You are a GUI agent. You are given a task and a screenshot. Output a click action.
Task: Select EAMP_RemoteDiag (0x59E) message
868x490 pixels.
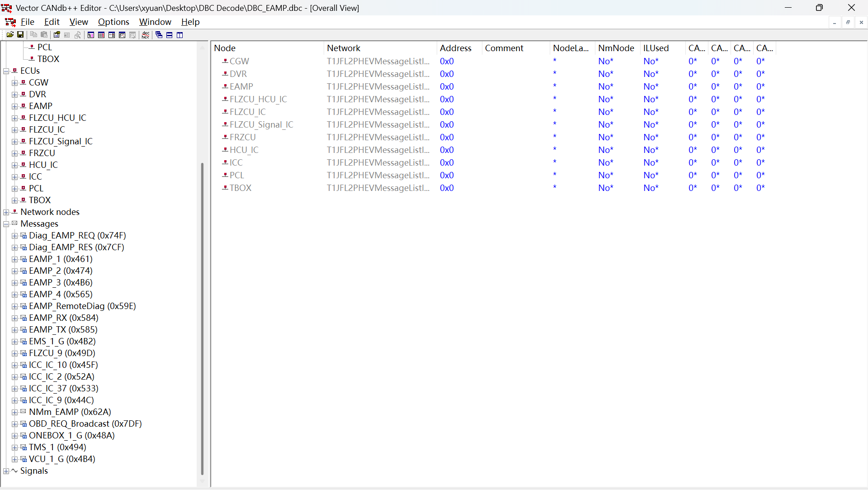coord(82,306)
